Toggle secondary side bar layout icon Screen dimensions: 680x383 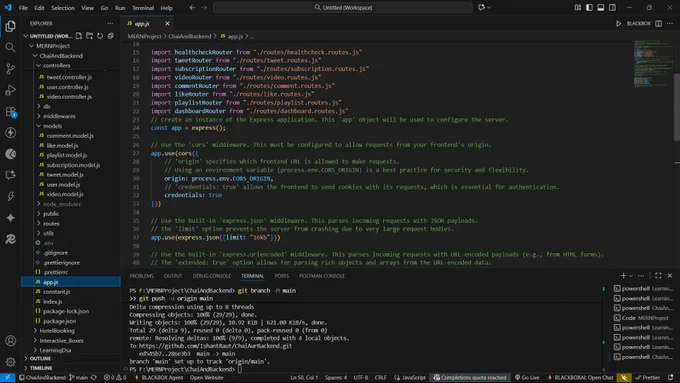point(612,7)
